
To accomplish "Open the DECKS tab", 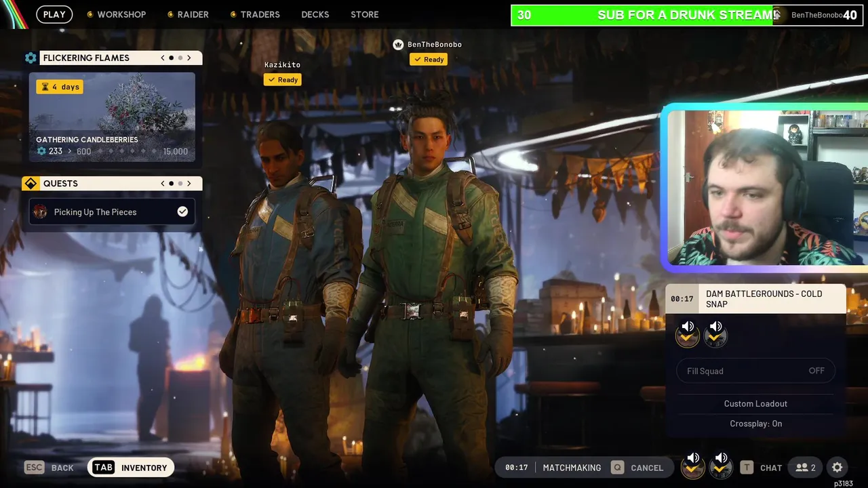I will (315, 14).
